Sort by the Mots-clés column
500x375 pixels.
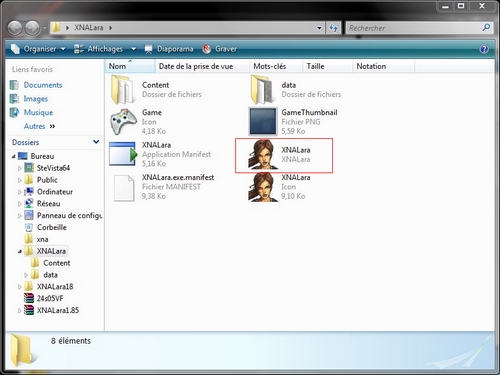276,66
